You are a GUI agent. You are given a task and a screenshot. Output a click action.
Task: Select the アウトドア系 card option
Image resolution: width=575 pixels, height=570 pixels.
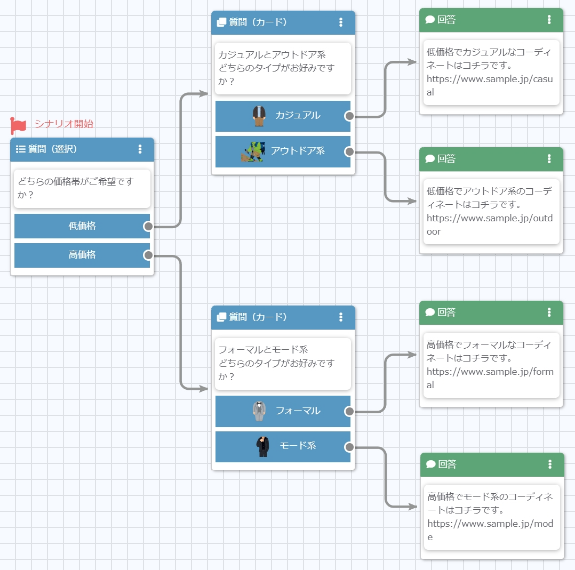click(x=283, y=151)
